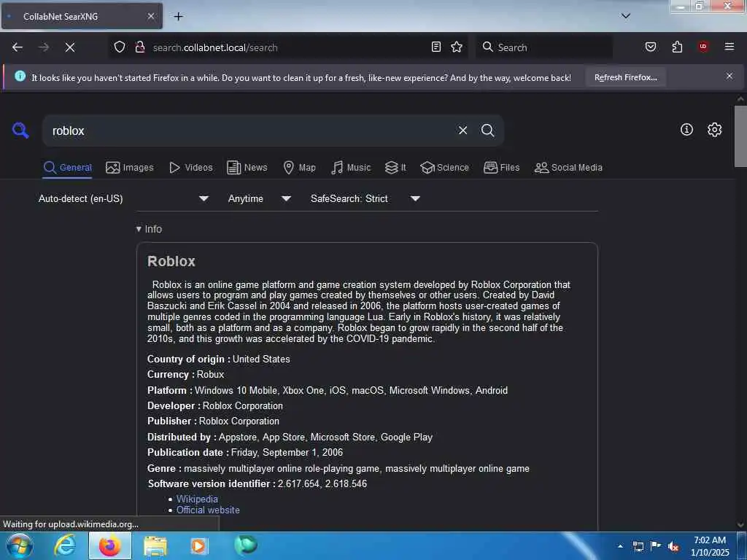This screenshot has width=747, height=560.
Task: Click the Refresh Firefox... button
Action: [625, 77]
